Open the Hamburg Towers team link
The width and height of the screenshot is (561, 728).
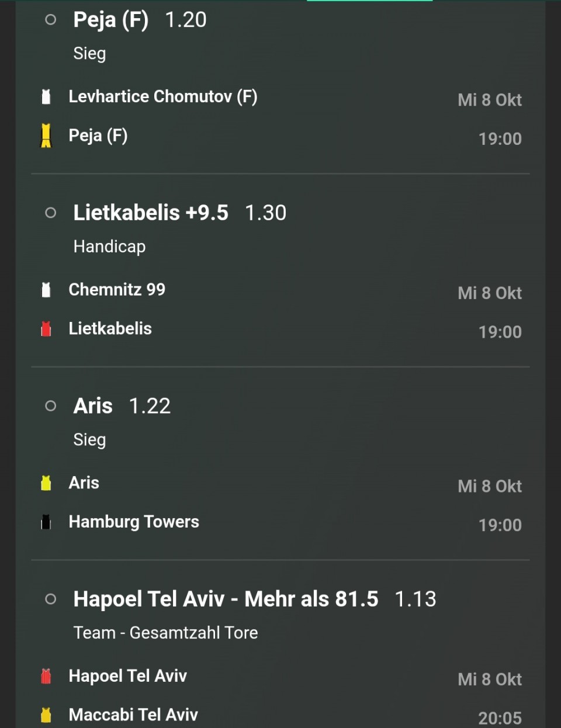click(134, 522)
